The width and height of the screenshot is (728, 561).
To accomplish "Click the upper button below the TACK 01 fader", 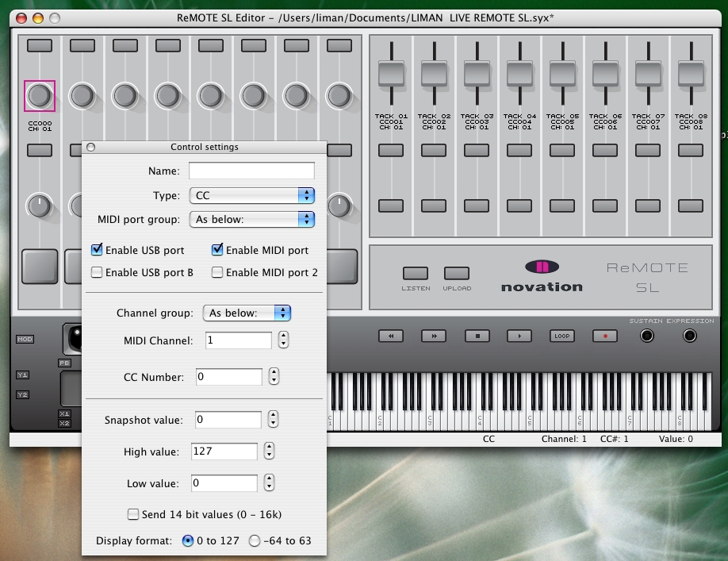I will pyautogui.click(x=391, y=151).
